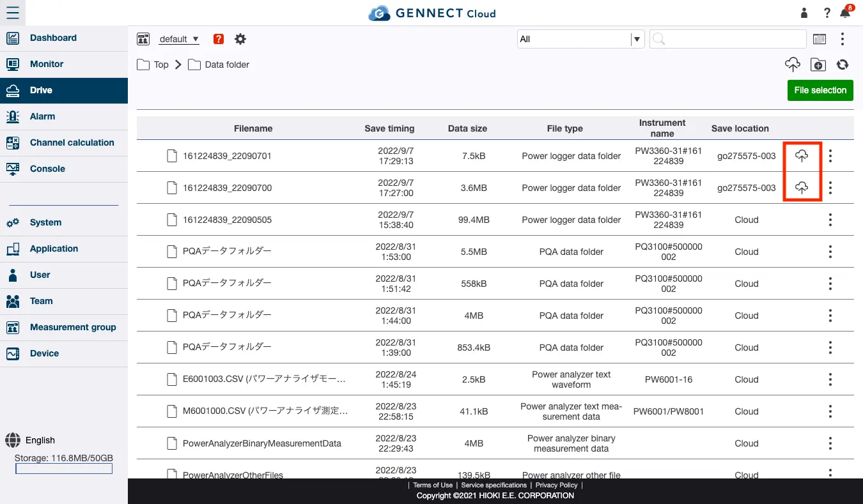The height and width of the screenshot is (504, 863).
Task: Open the Service specifications link
Action: point(494,485)
